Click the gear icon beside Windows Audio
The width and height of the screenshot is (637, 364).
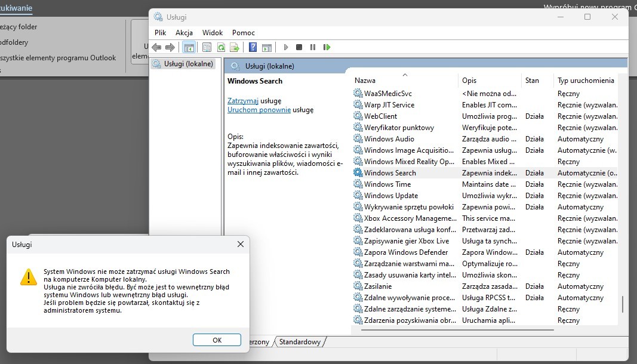click(x=358, y=138)
